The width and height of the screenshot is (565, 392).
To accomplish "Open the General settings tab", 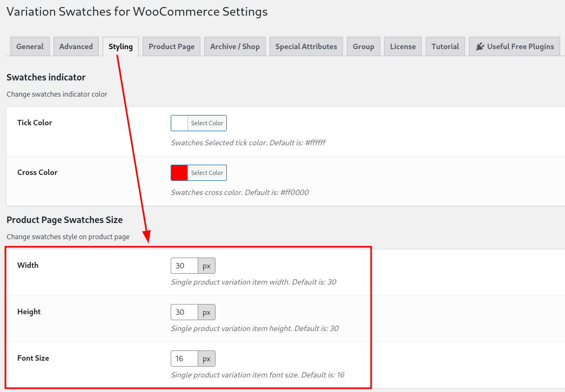I will [30, 46].
